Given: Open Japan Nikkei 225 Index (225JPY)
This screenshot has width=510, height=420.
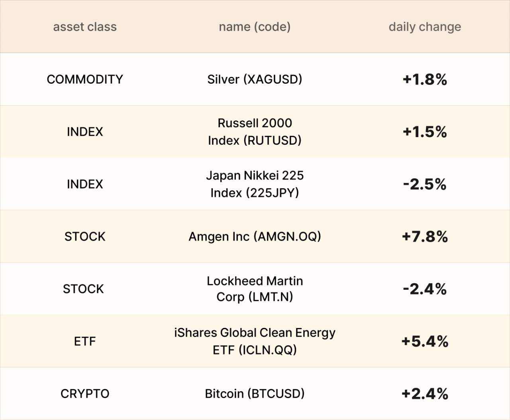Looking at the screenshot, I should coord(255,184).
